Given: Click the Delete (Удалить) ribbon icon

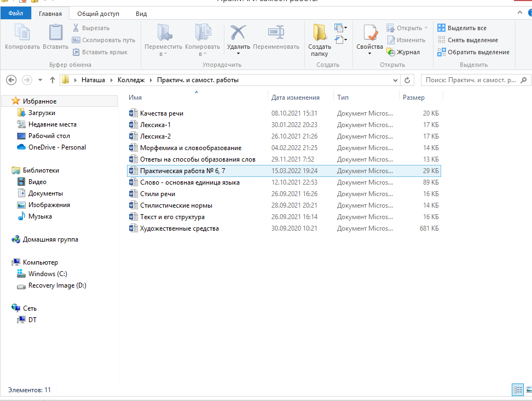Looking at the screenshot, I should (238, 34).
